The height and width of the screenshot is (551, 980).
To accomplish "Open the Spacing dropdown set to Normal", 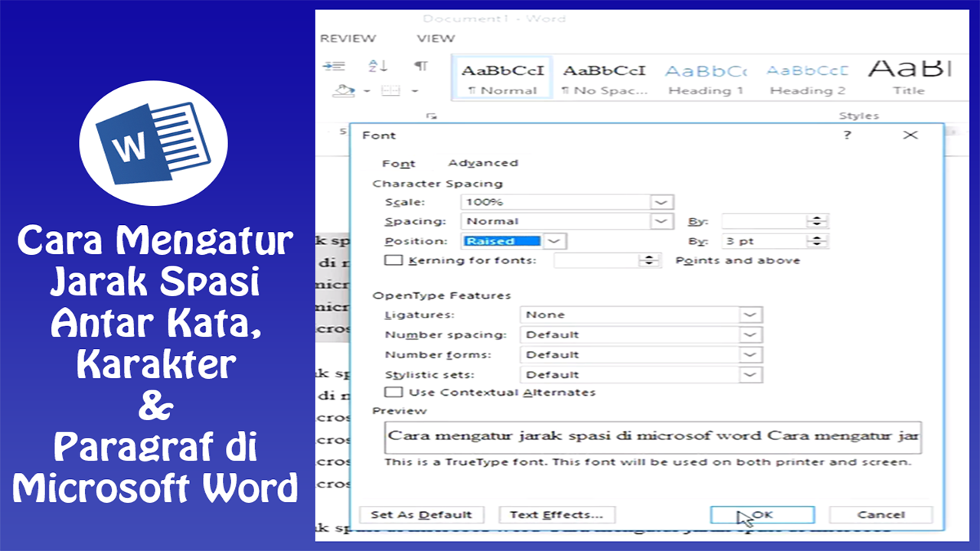I will [x=661, y=221].
